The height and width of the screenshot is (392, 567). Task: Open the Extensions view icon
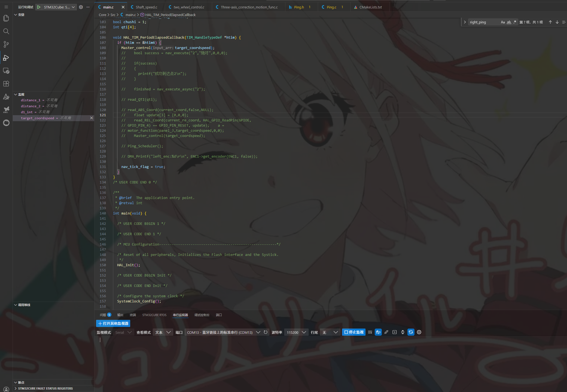coord(6,84)
